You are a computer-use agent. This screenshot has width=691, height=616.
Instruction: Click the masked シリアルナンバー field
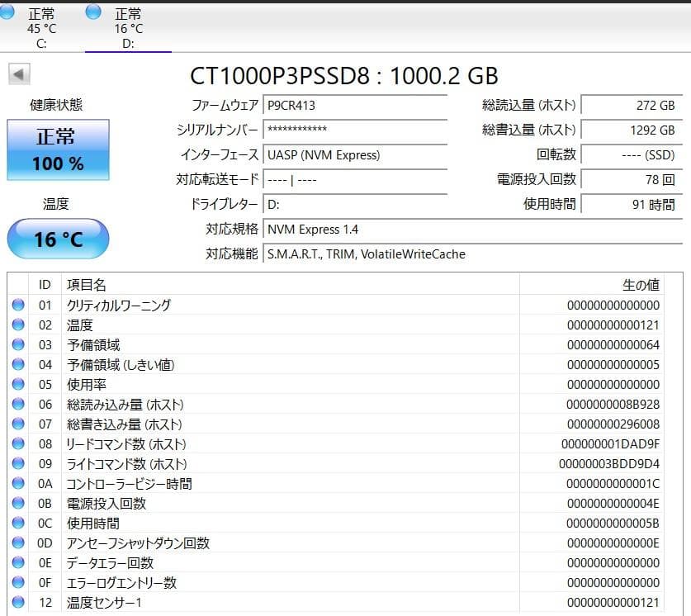pyautogui.click(x=355, y=130)
